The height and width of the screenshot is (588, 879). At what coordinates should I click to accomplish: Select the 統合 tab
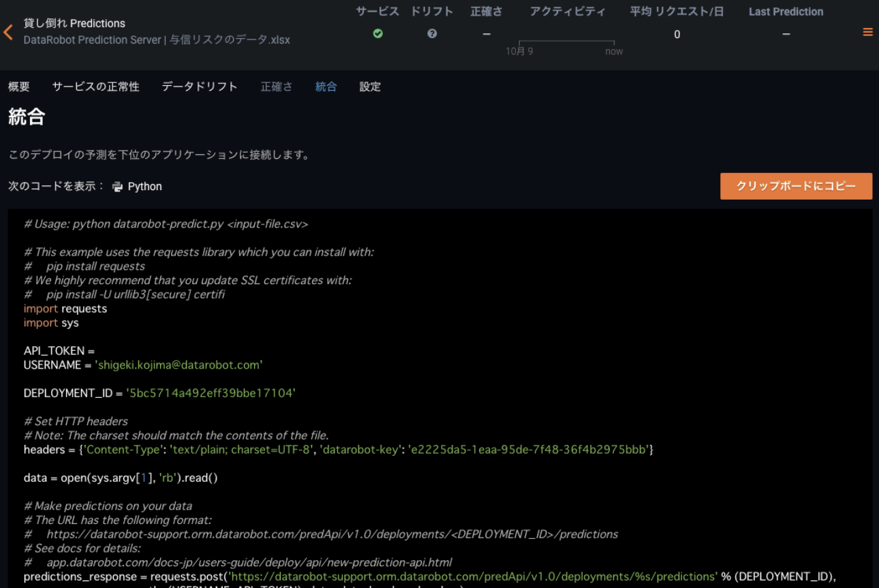click(x=326, y=87)
